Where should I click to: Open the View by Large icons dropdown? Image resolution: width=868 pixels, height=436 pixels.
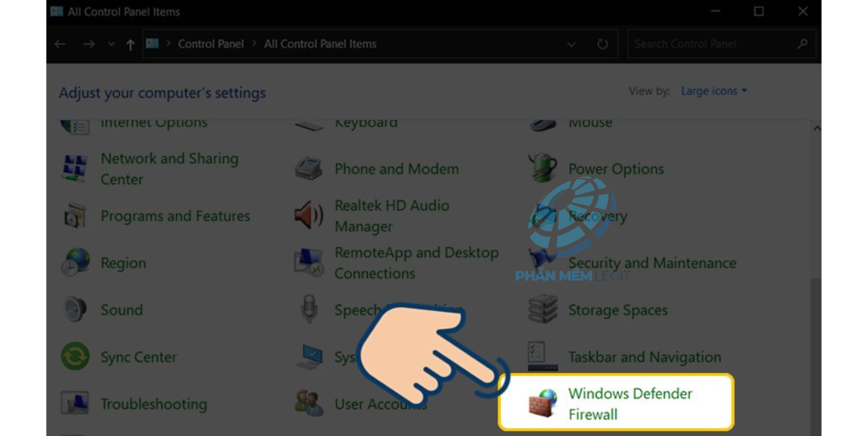[x=714, y=91]
